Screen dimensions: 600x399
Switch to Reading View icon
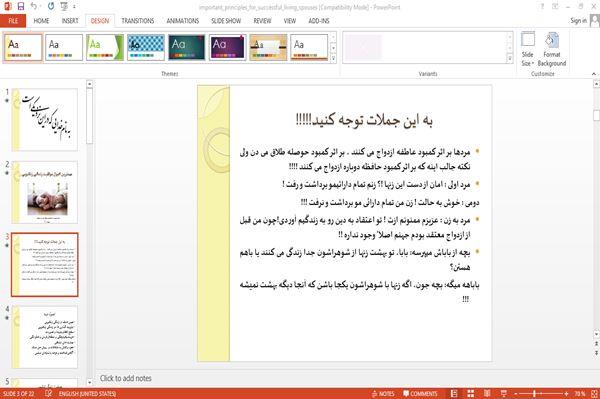pos(487,394)
